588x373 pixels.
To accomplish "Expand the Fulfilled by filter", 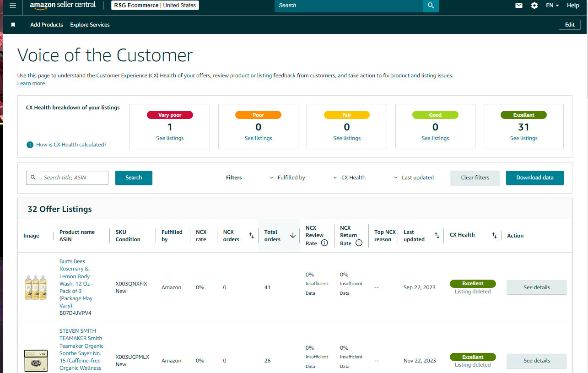I will click(x=287, y=178).
